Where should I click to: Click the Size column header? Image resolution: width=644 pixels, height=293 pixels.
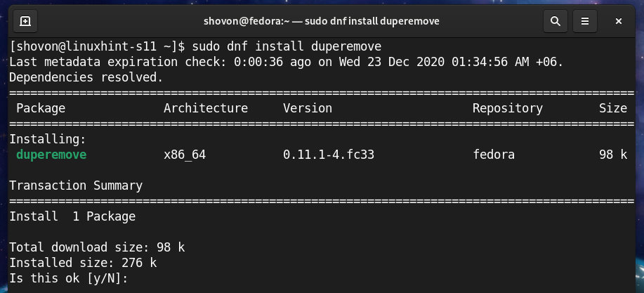(612, 108)
